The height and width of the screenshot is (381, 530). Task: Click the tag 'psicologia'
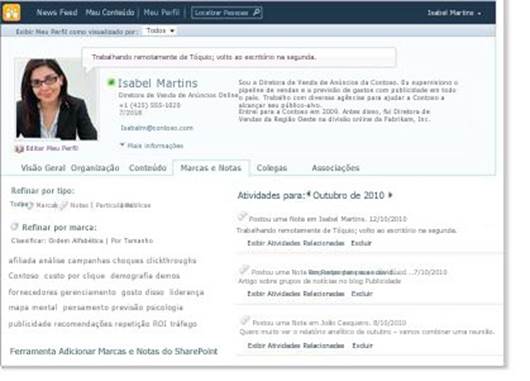coord(165,308)
